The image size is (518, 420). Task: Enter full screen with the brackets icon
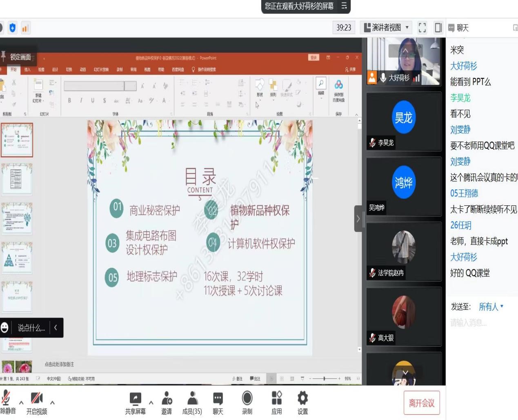tap(422, 28)
